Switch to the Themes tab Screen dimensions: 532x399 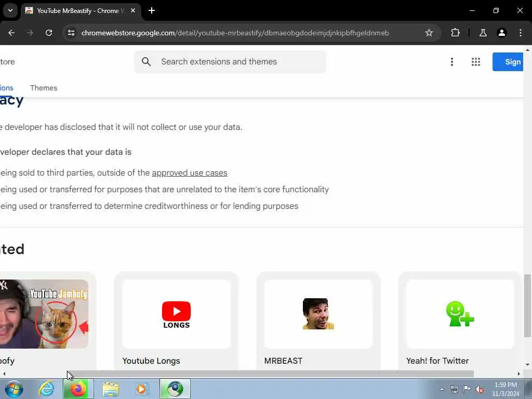point(44,88)
